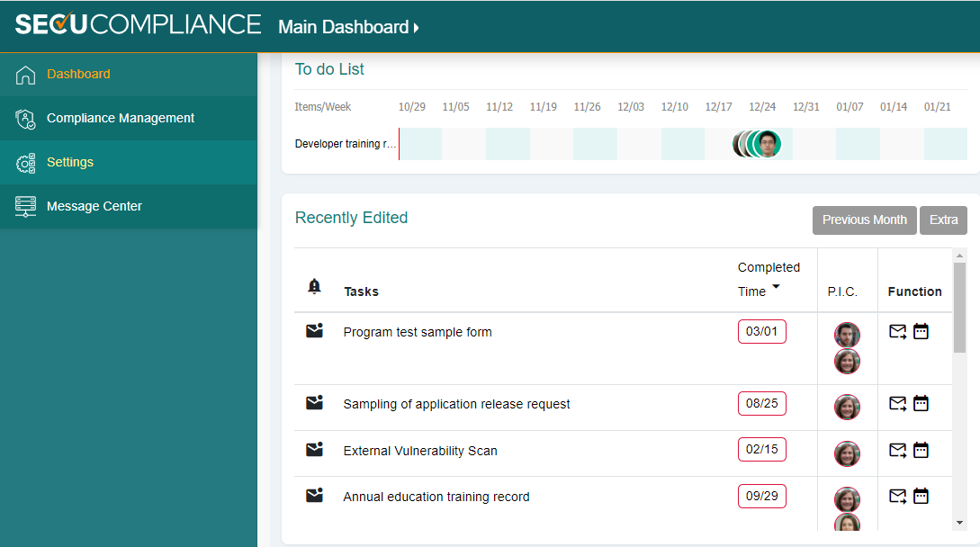980x547 pixels.
Task: Click the 09/29 completed date badge
Action: 762,496
